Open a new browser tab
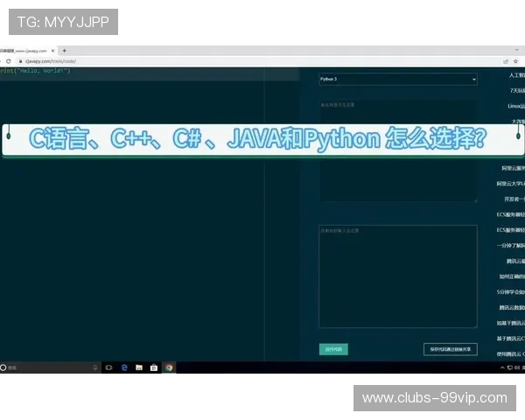 [x=64, y=51]
